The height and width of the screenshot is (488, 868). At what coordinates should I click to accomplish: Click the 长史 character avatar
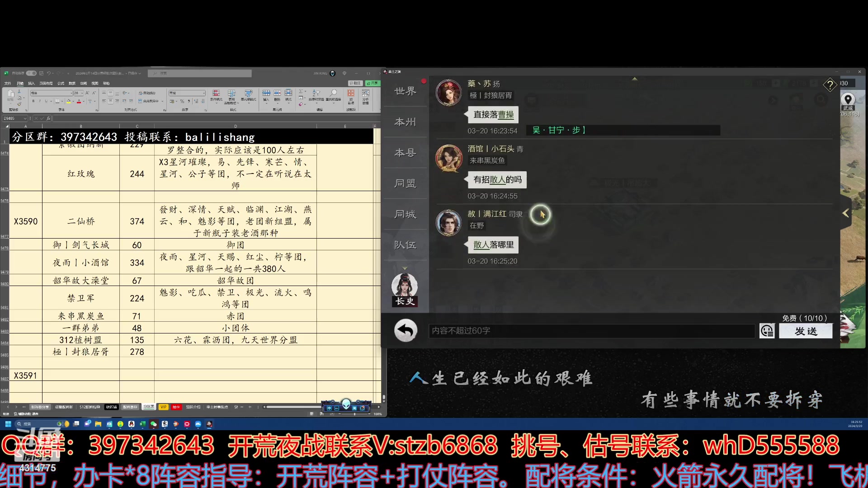(405, 290)
